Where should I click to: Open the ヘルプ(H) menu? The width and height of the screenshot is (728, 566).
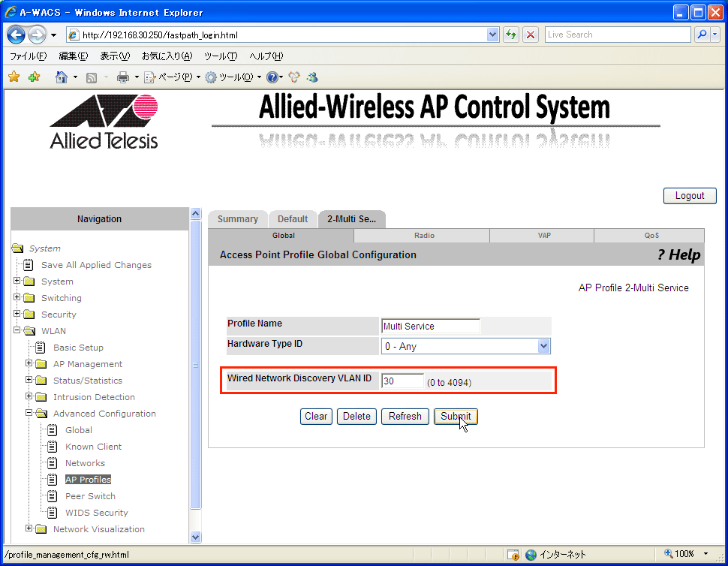coord(266,56)
